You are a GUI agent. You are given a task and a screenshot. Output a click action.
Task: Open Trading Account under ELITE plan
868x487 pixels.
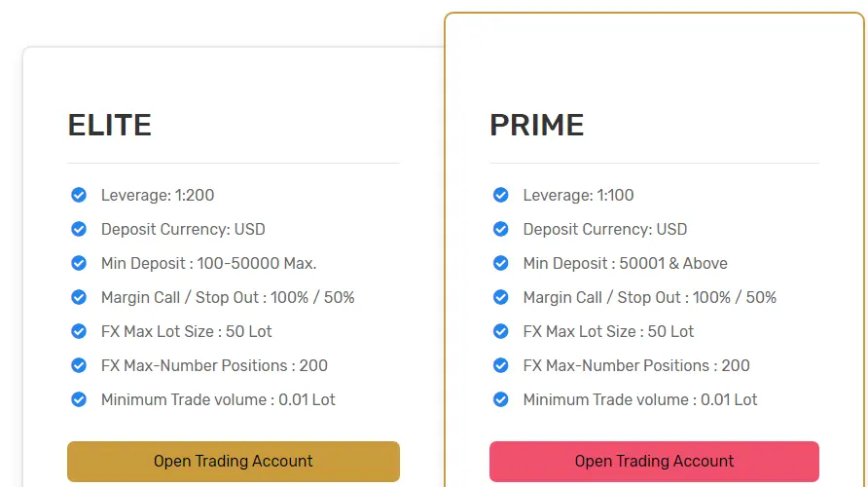234,461
